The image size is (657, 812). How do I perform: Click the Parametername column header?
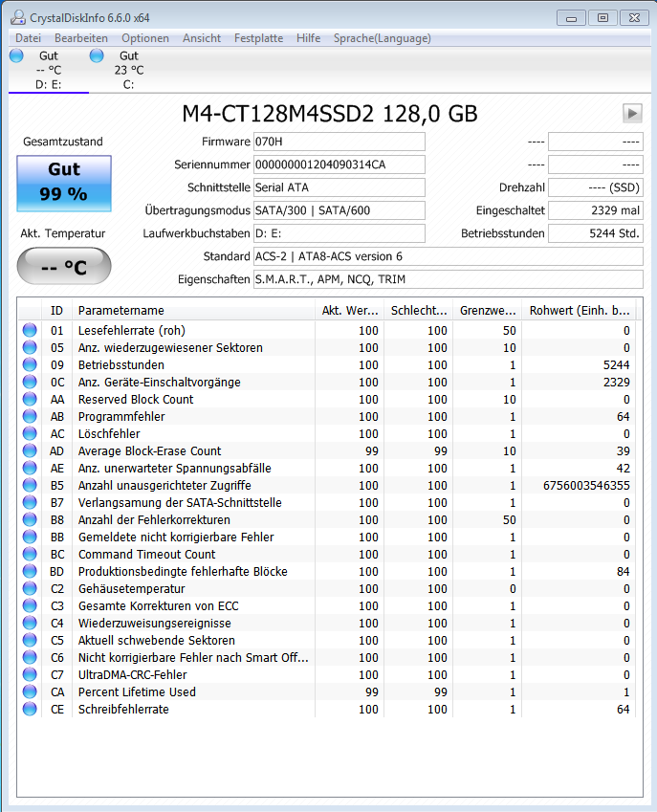point(193,310)
